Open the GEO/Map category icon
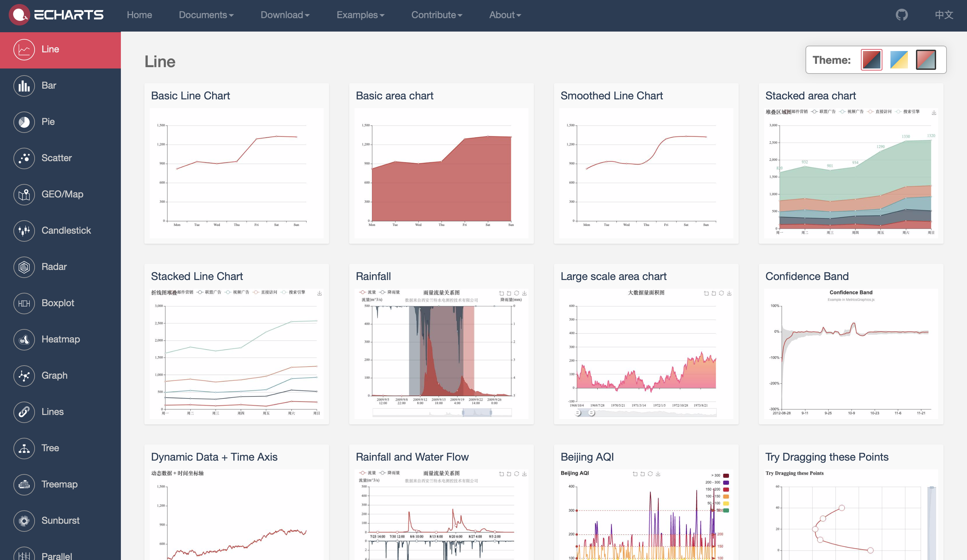This screenshot has height=560, width=967. (x=24, y=194)
